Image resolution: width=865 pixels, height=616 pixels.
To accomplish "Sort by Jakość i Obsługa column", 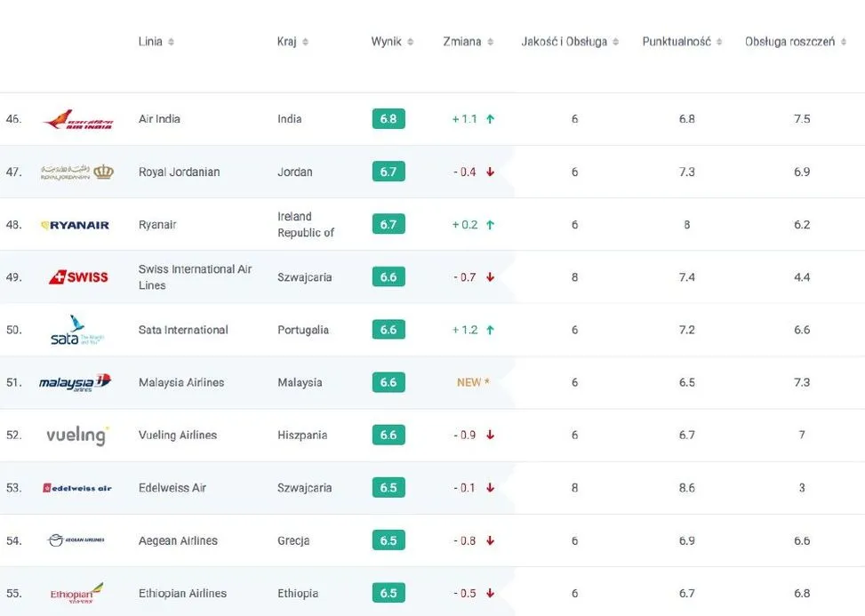I will click(x=570, y=42).
